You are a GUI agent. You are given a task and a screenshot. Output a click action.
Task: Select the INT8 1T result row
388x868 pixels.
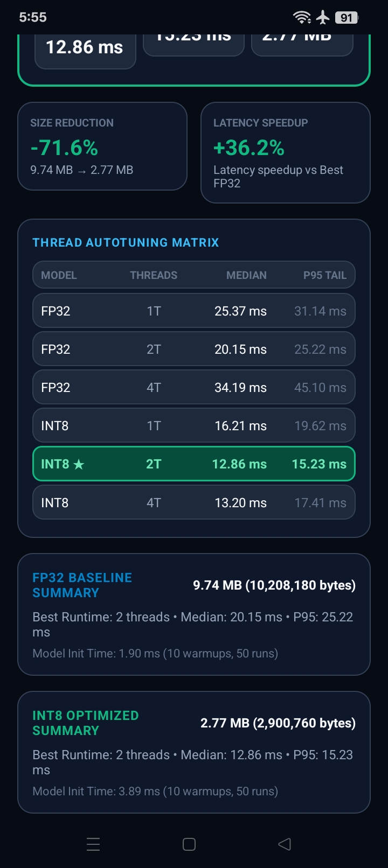click(194, 425)
